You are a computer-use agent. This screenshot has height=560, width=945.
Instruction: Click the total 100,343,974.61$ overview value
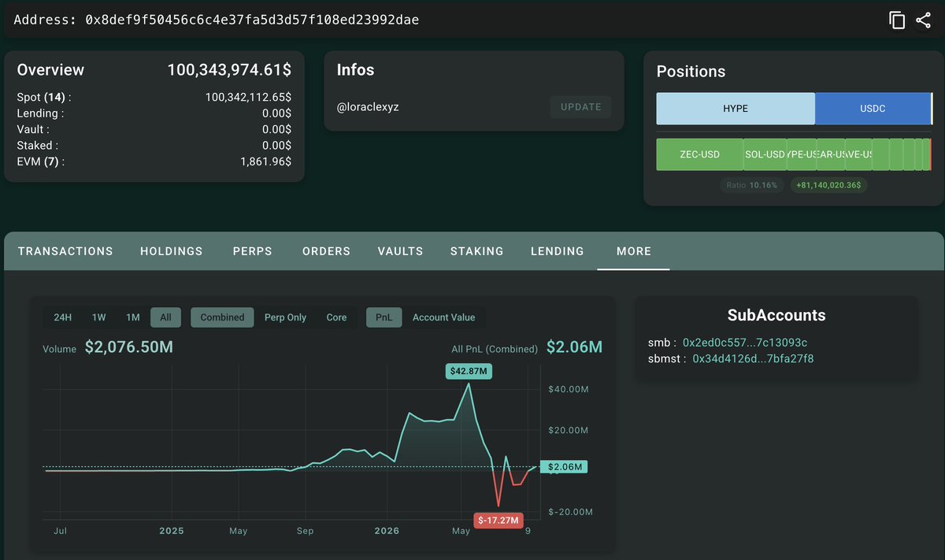[x=229, y=70]
